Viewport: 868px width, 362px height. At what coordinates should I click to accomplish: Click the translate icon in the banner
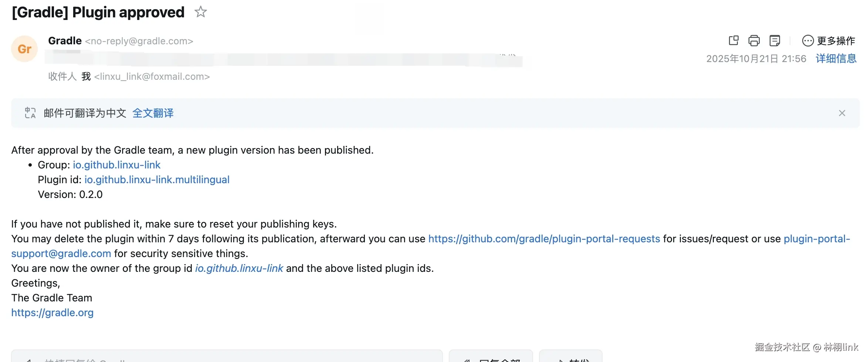tap(30, 113)
